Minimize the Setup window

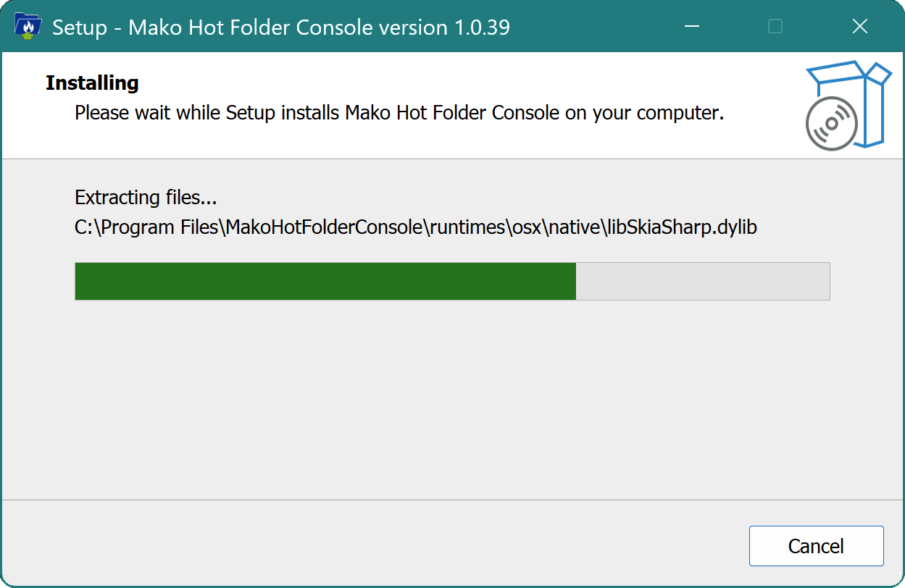tap(693, 27)
